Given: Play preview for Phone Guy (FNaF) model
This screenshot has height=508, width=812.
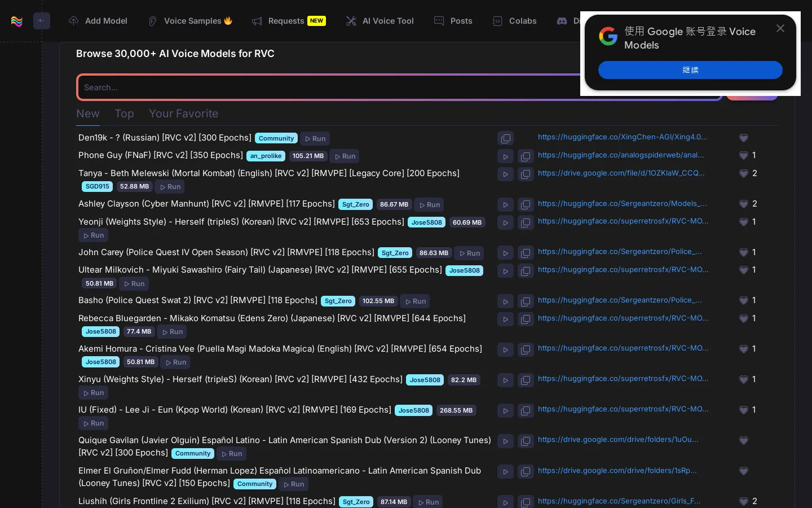Looking at the screenshot, I should [x=505, y=156].
